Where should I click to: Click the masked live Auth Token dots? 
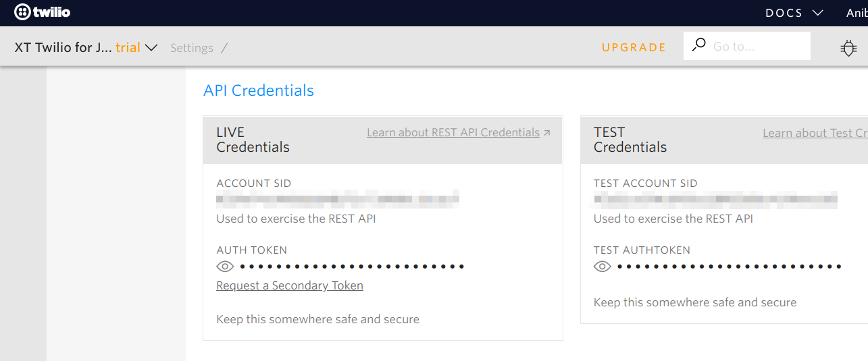click(x=352, y=267)
